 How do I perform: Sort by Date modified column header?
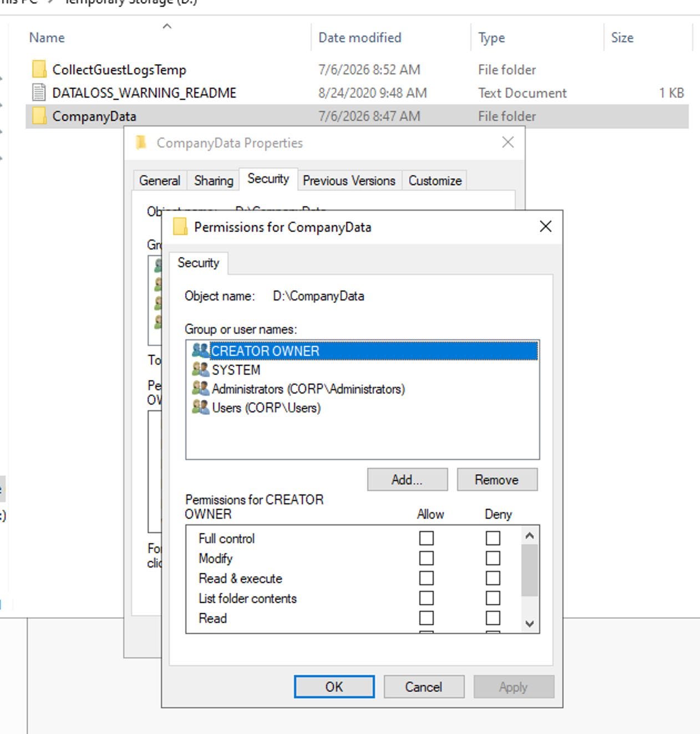pos(360,38)
